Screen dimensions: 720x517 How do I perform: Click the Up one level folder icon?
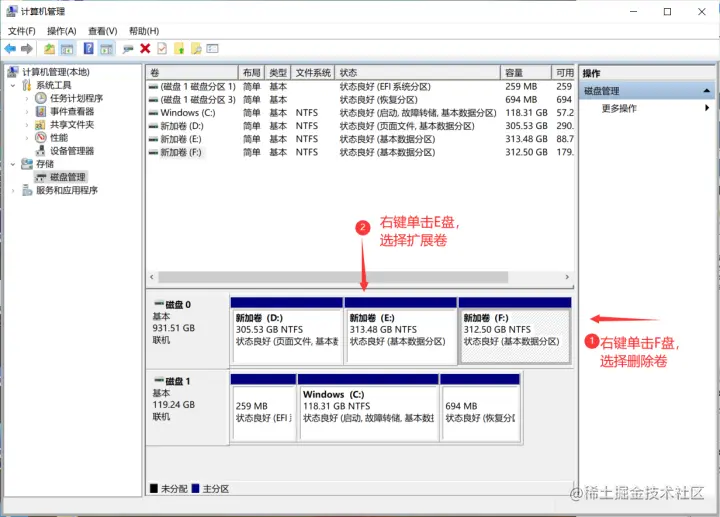click(x=49, y=48)
